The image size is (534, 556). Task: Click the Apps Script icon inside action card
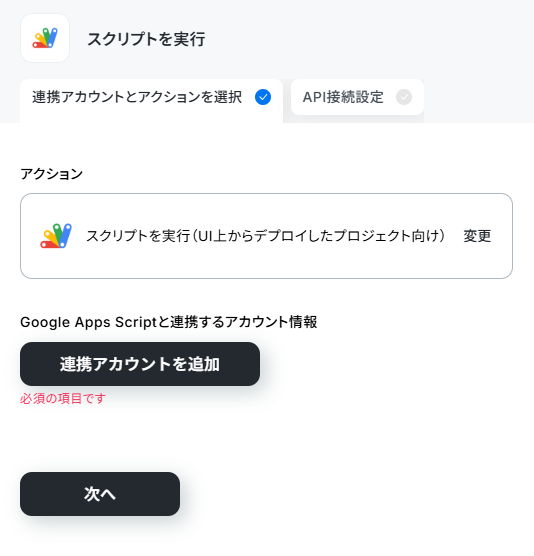click(56, 236)
